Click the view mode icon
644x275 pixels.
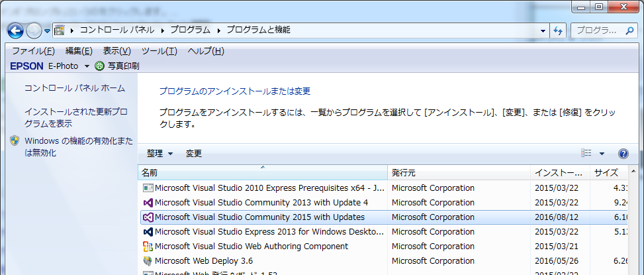(586, 153)
